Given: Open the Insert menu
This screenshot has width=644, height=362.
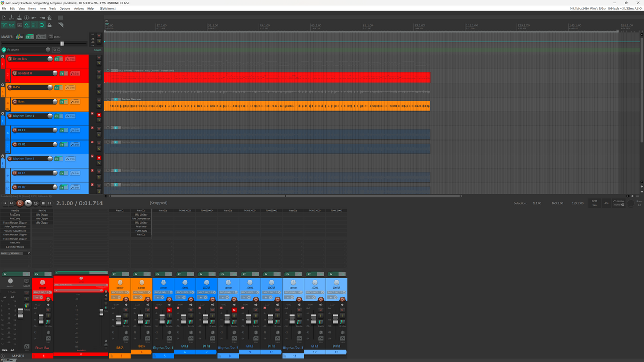Looking at the screenshot, I should (x=32, y=8).
